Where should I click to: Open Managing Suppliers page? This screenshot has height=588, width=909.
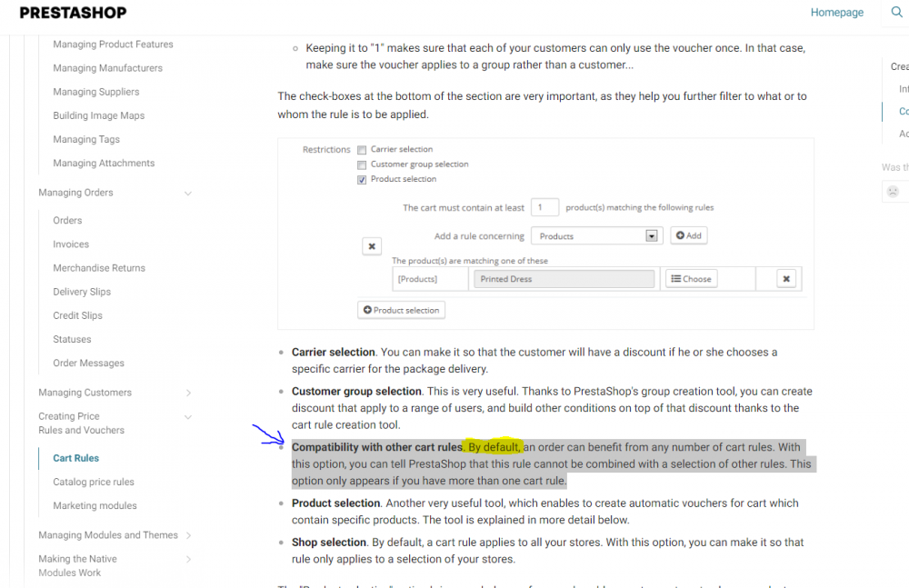(x=96, y=92)
